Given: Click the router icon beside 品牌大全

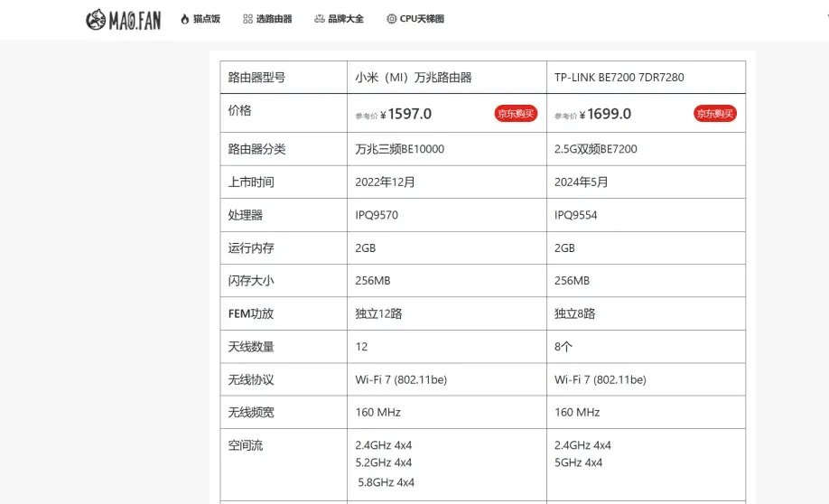Looking at the screenshot, I should [x=320, y=19].
